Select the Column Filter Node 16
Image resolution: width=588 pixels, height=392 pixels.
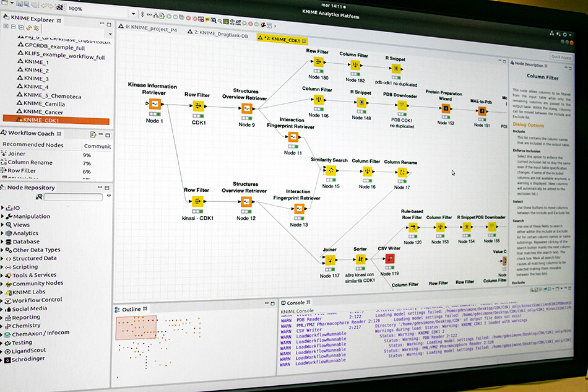[367, 172]
